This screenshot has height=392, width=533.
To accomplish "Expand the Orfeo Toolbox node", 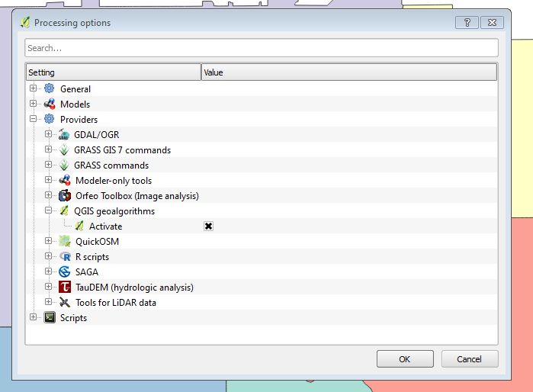I will [48, 195].
